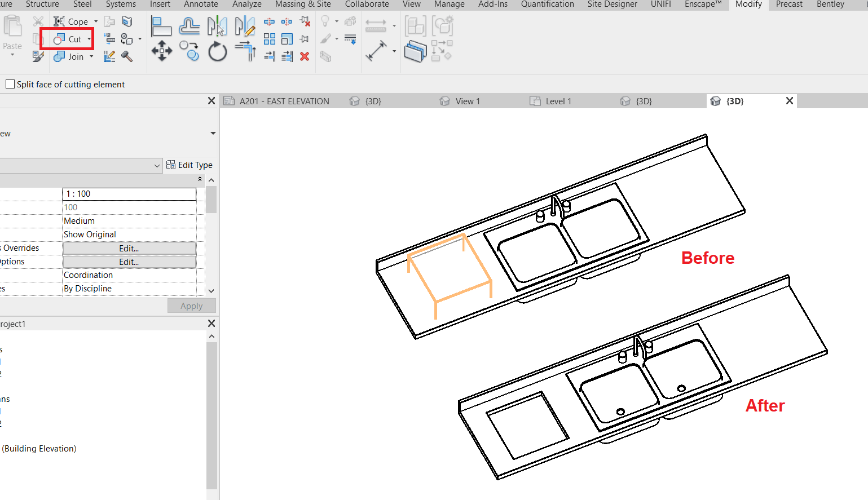Select the Scale tool

tap(287, 39)
